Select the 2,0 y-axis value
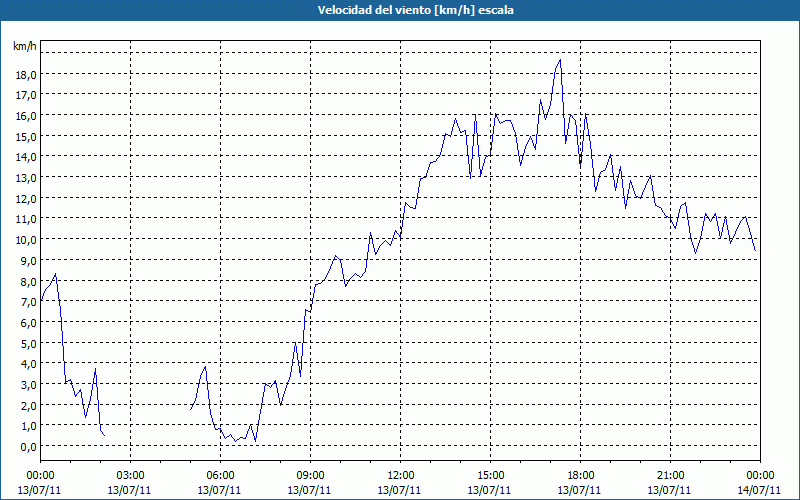The image size is (800, 500). (29, 405)
